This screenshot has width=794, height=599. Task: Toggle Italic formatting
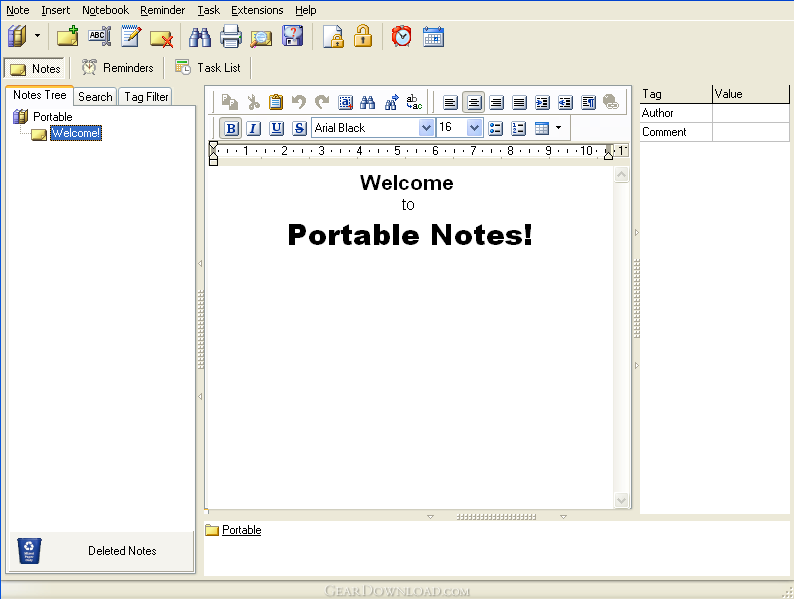253,129
